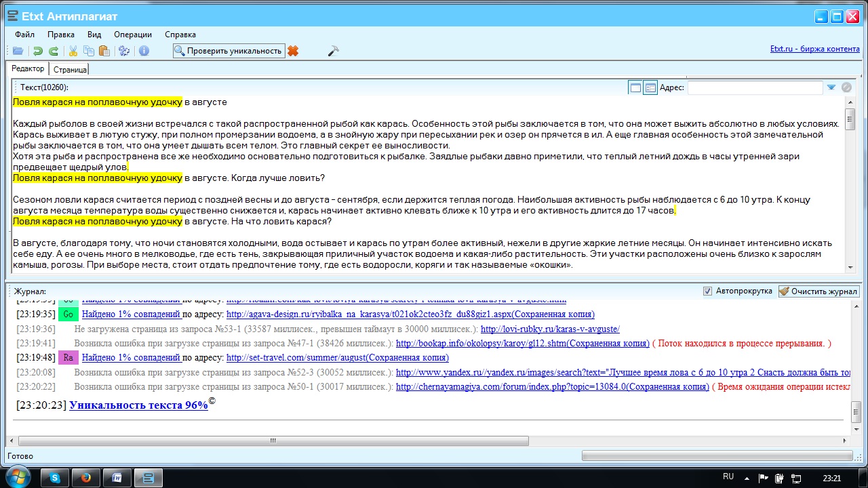Open the agava-design.ru link in the journal
This screenshot has width=868, height=488.
click(410, 314)
